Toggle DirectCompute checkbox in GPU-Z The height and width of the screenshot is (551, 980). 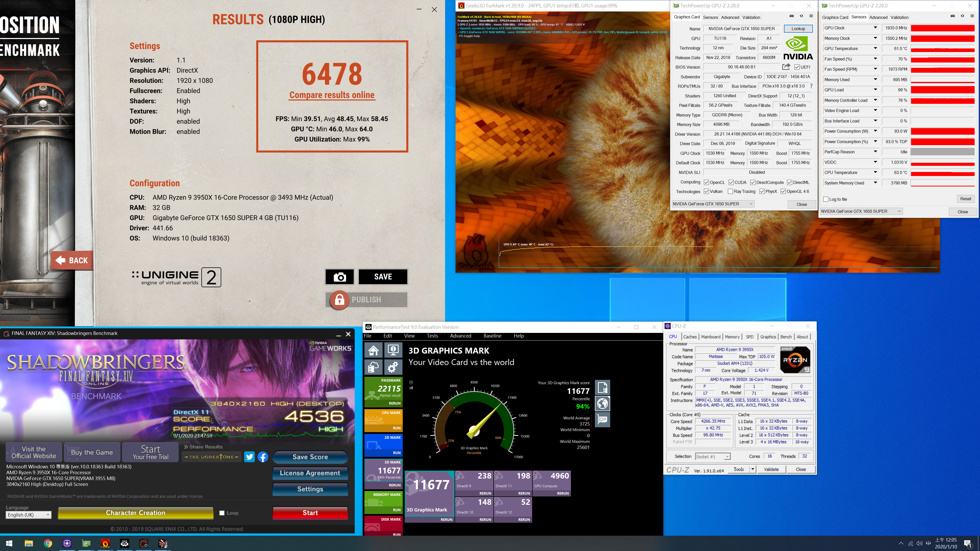[753, 183]
